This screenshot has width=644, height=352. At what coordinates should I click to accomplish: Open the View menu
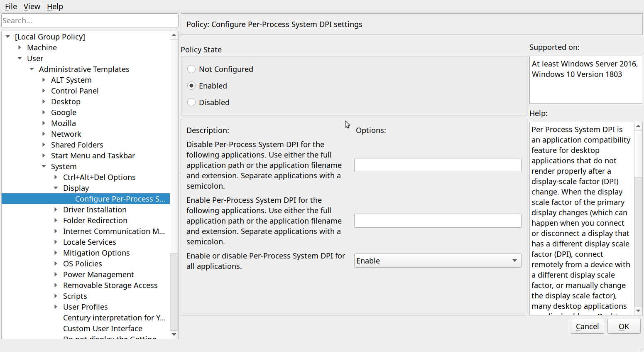point(32,6)
